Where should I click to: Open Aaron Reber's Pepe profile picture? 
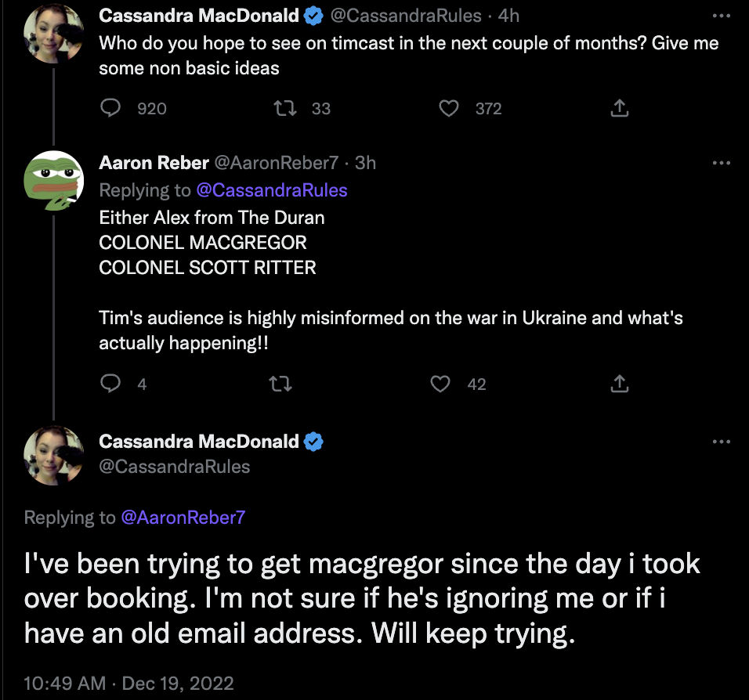53,180
